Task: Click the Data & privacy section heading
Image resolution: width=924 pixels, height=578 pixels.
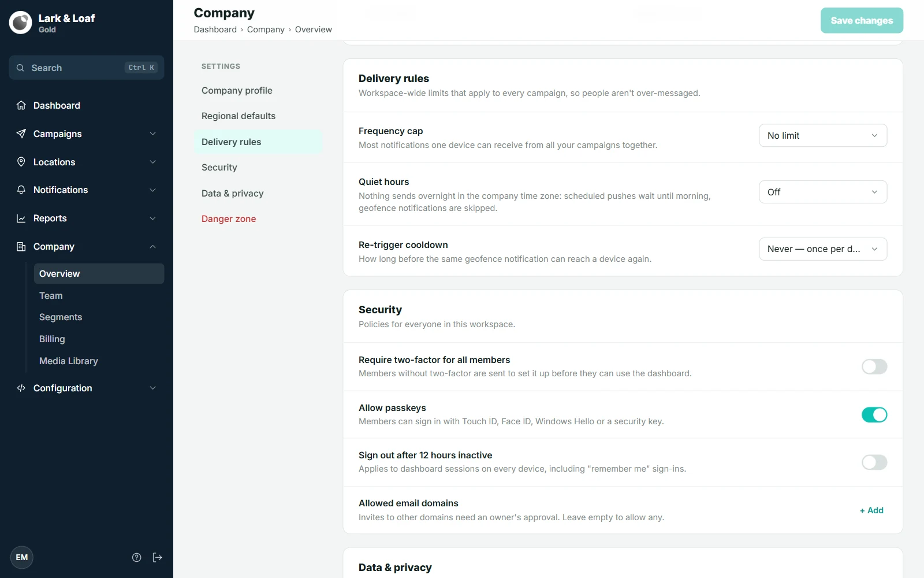Action: (395, 568)
